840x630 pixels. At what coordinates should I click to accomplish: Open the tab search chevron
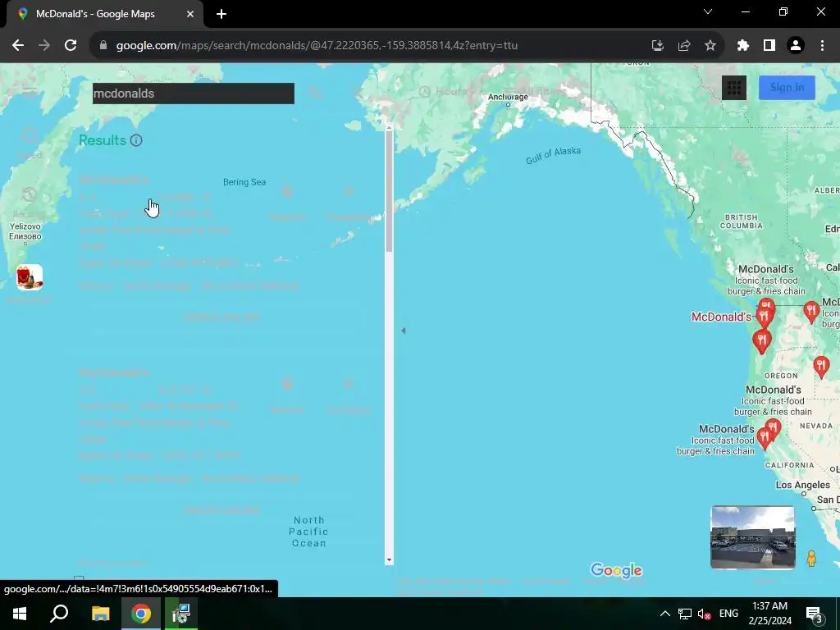coord(708,11)
